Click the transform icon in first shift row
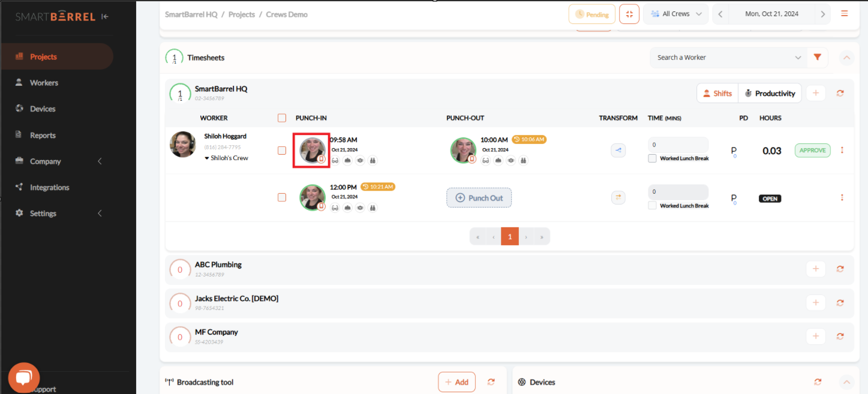868x394 pixels. [618, 151]
